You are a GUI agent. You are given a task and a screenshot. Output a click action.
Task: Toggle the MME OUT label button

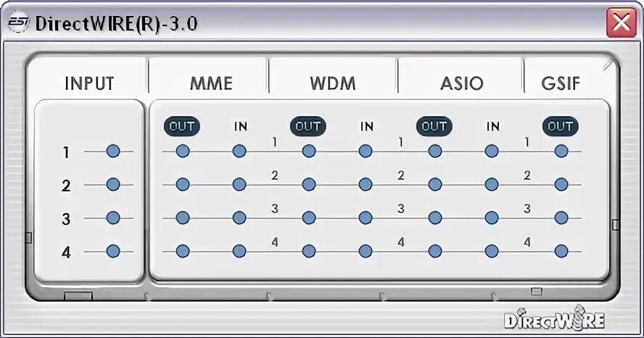(x=182, y=126)
